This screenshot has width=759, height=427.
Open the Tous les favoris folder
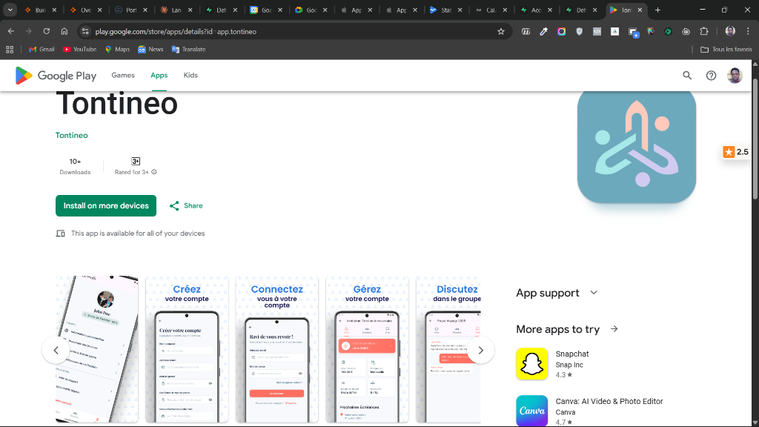(726, 49)
